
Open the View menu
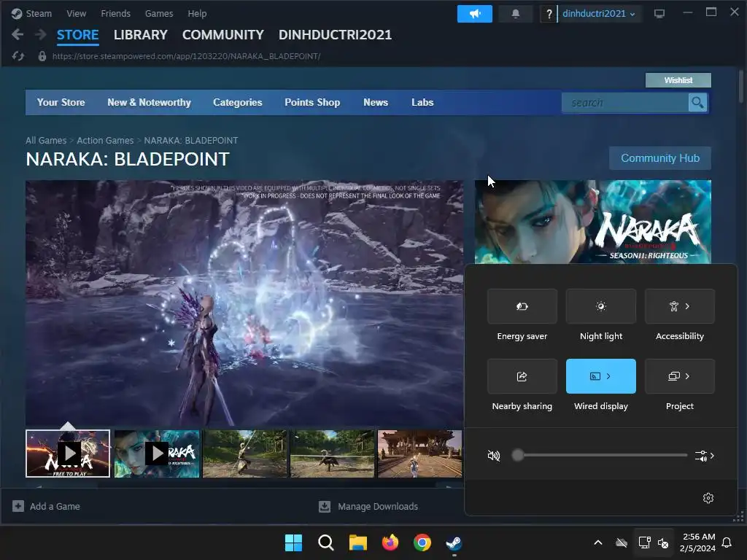click(x=76, y=14)
